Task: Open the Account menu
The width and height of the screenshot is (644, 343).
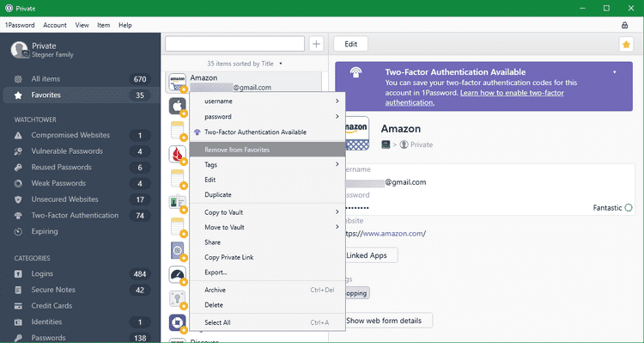Action: [55, 25]
